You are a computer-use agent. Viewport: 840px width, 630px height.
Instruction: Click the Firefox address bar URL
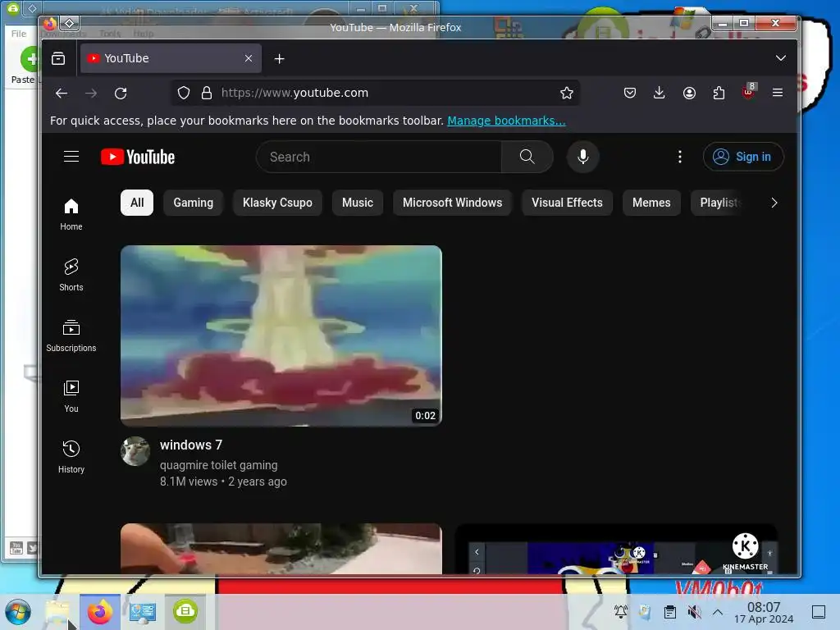point(294,93)
